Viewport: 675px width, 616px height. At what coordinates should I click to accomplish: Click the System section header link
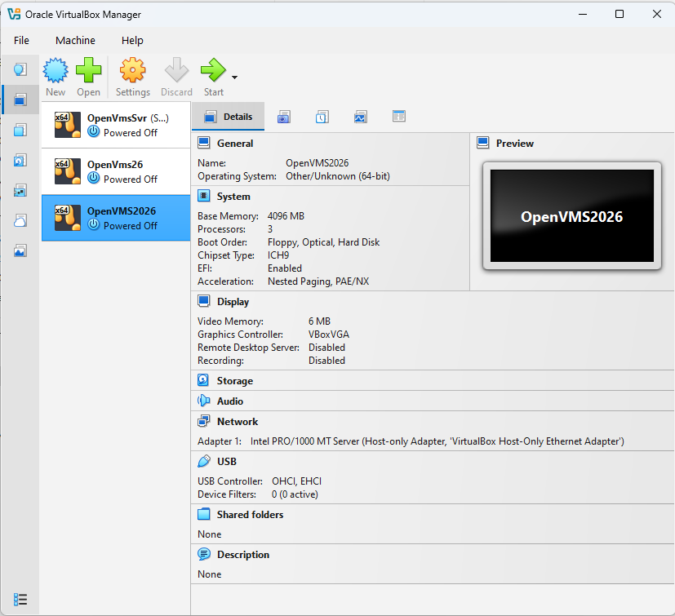point(233,197)
